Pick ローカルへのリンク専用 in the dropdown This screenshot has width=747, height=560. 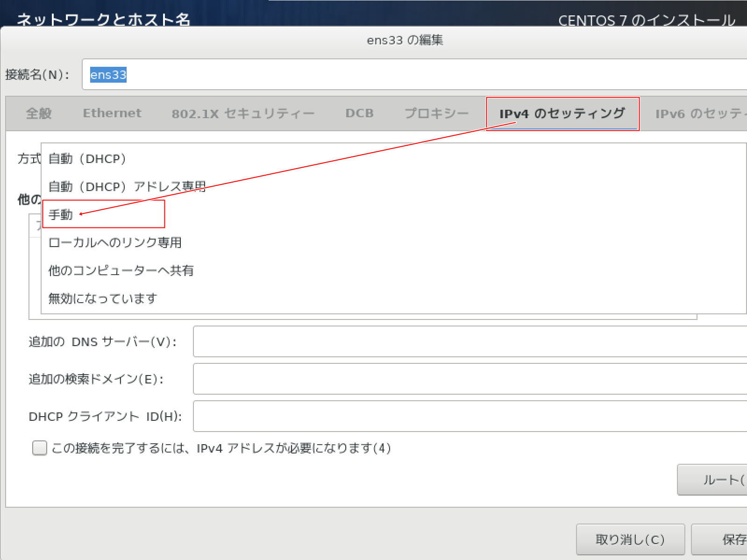115,243
